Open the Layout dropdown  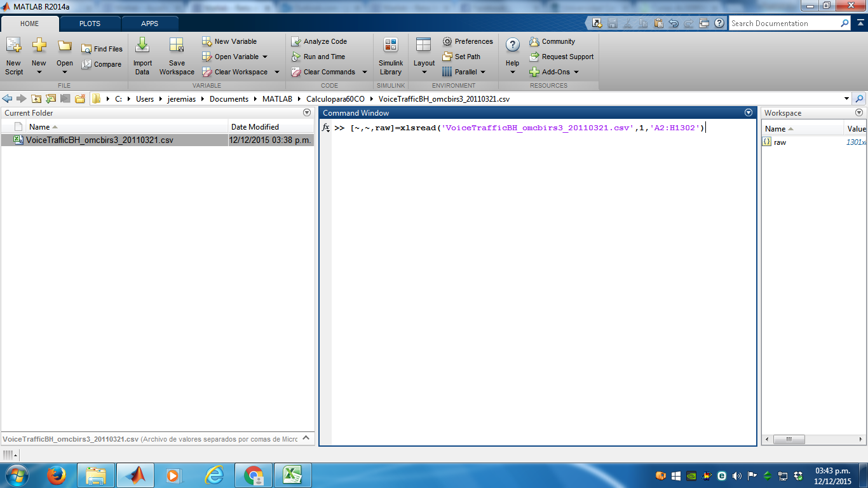pos(424,72)
